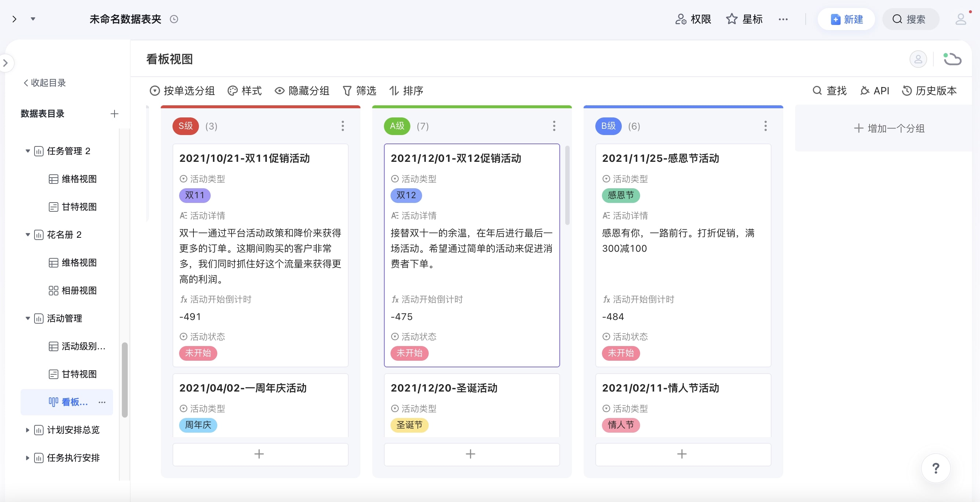Screen dimensions: 980x502
Task: Click the green A级 group label
Action: (397, 126)
